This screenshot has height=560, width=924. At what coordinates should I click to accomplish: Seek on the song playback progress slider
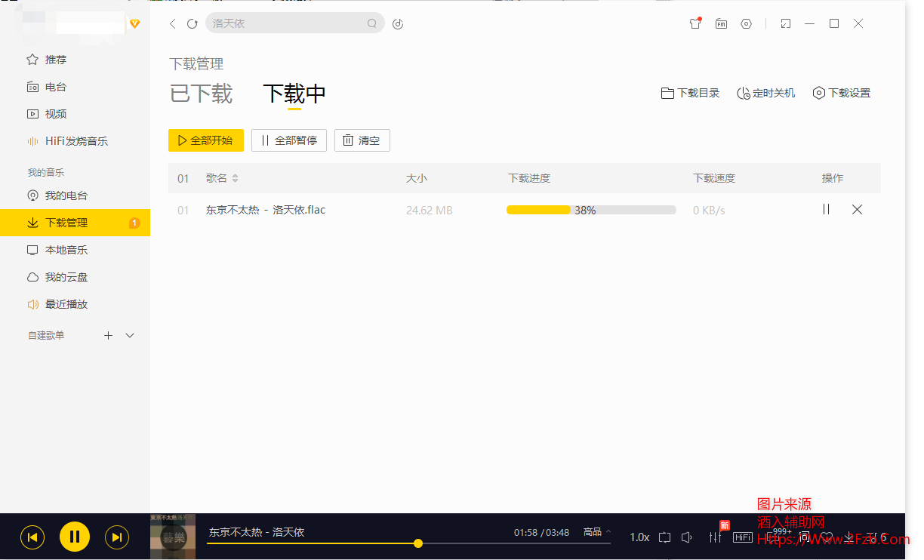(x=409, y=543)
